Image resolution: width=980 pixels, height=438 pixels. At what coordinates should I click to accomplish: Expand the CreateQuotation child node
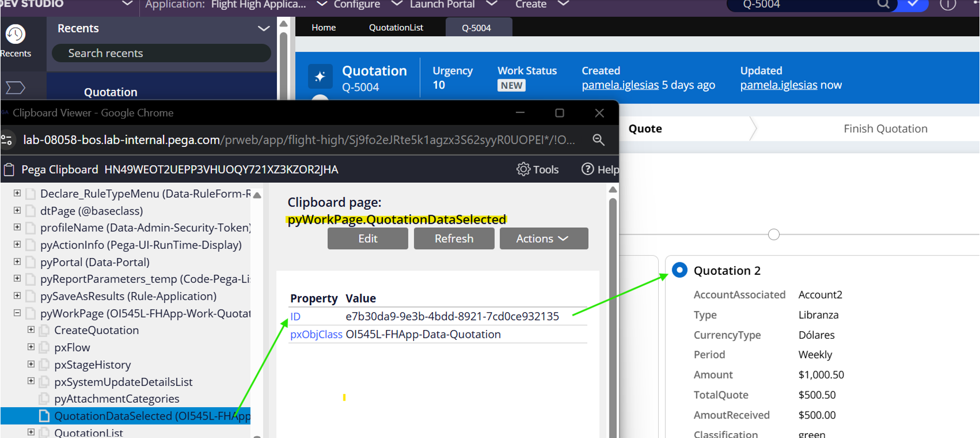31,330
